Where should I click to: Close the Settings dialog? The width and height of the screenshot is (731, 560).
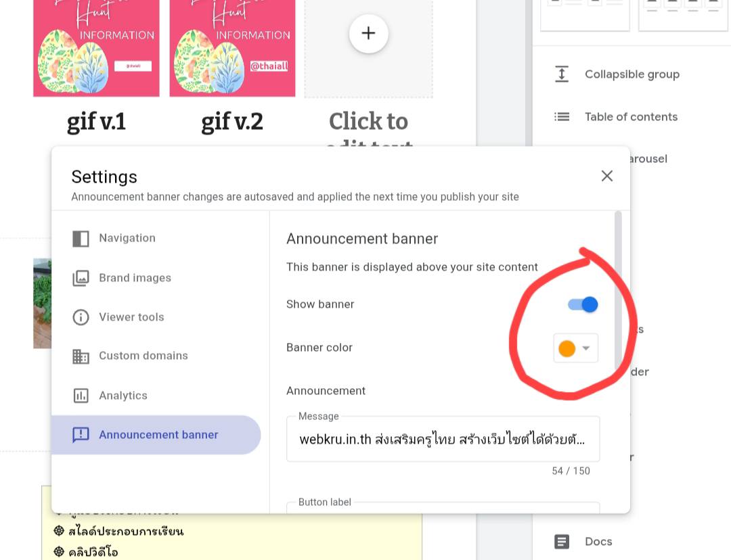[607, 176]
